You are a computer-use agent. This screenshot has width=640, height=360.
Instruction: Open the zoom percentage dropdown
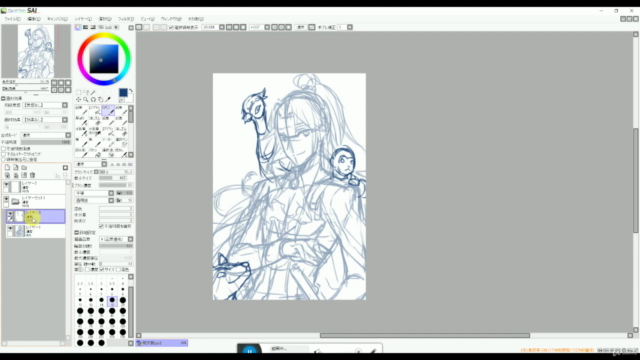coord(222,27)
